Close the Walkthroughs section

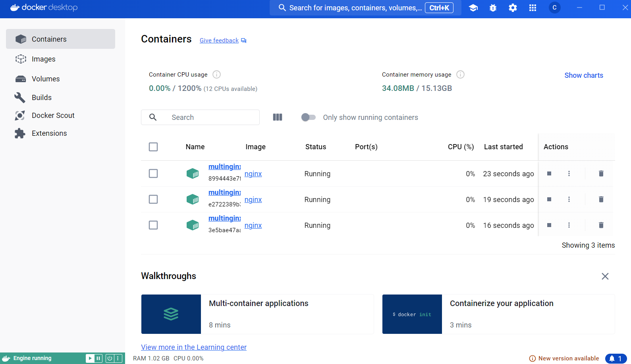(605, 276)
